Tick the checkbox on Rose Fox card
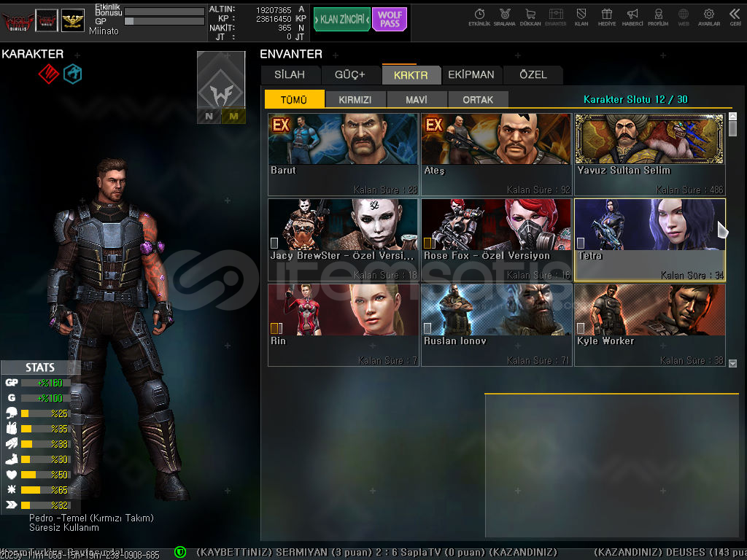The image size is (747, 560). (x=427, y=243)
